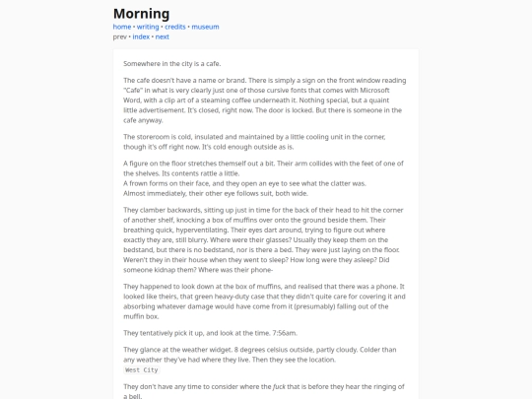Click the greyed-out prev text
The image size is (532, 399).
120,37
